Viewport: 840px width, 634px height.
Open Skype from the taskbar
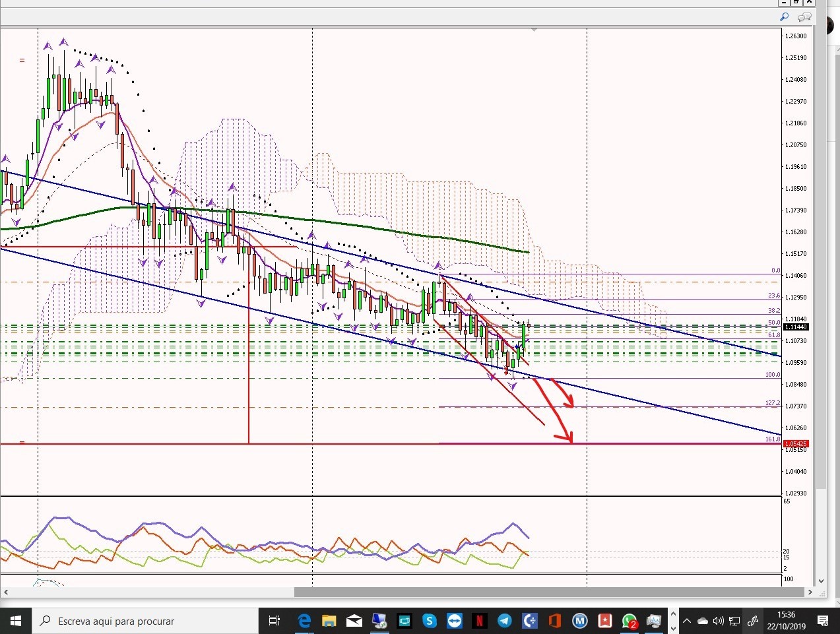point(430,621)
